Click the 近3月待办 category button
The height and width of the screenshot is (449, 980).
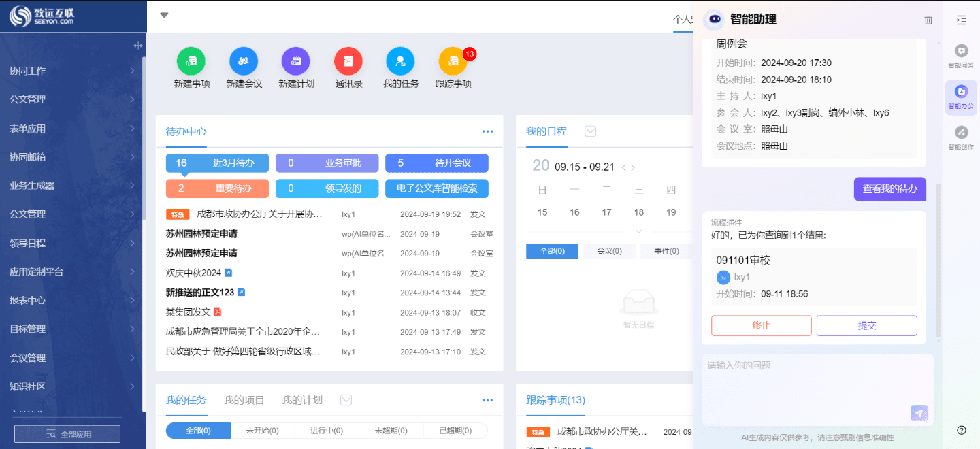[217, 163]
